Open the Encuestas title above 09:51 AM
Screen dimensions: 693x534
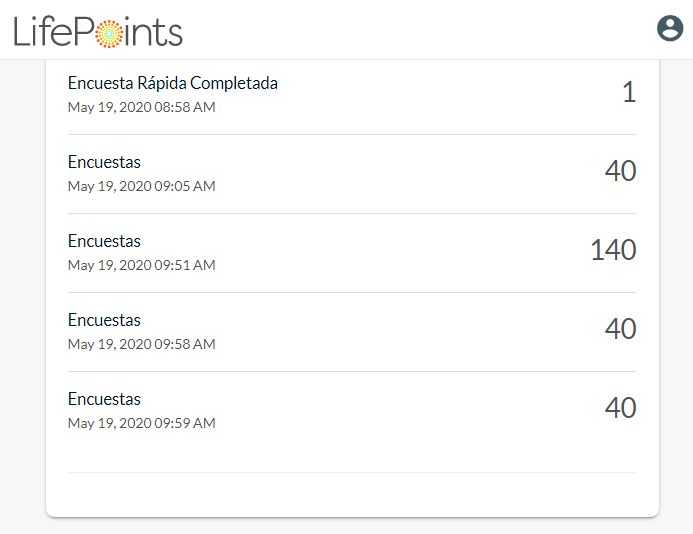[x=104, y=241]
